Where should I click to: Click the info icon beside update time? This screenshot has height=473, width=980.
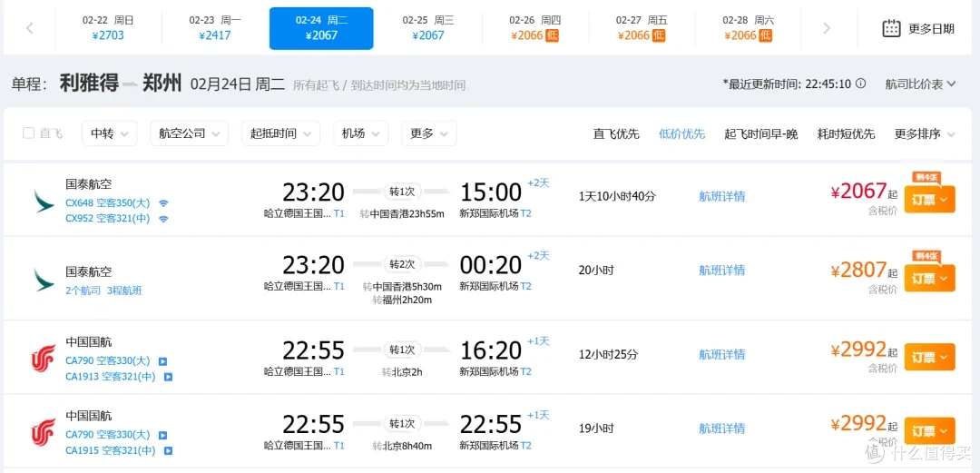[x=860, y=84]
